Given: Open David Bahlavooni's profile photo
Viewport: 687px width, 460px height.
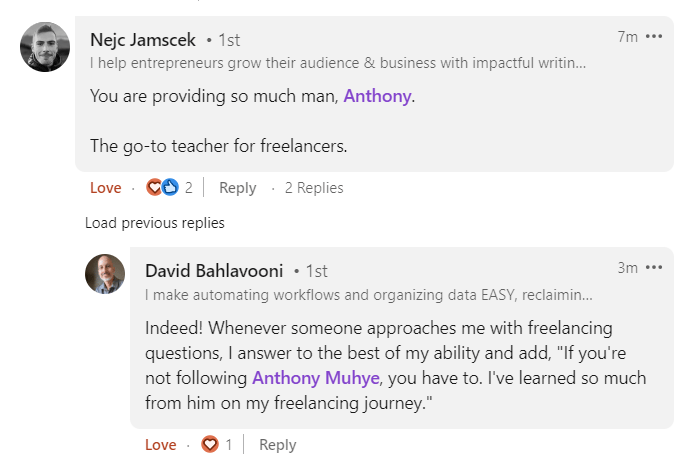Looking at the screenshot, I should [105, 274].
